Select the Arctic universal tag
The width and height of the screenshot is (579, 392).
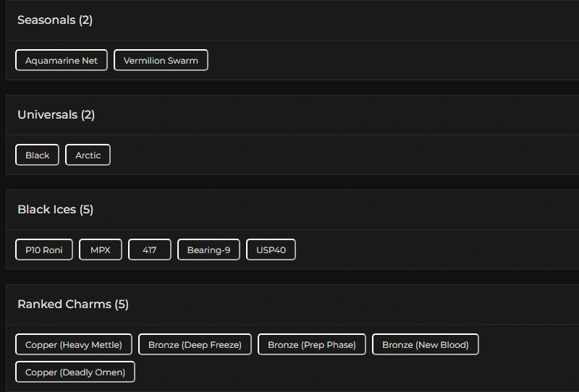[88, 155]
